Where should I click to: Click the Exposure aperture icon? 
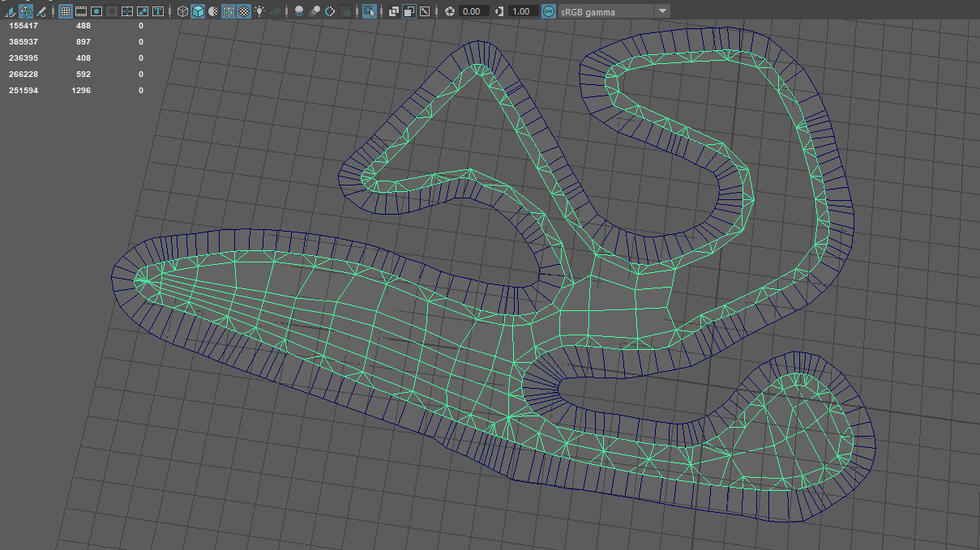click(450, 11)
